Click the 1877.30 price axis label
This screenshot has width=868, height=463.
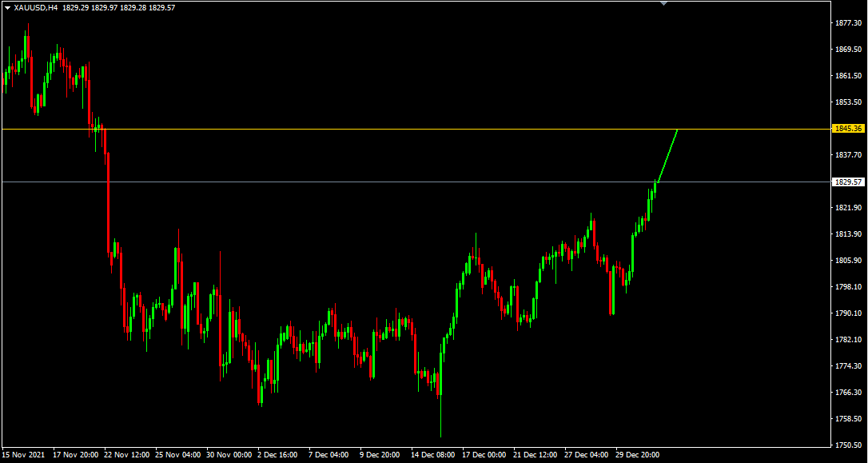click(849, 22)
